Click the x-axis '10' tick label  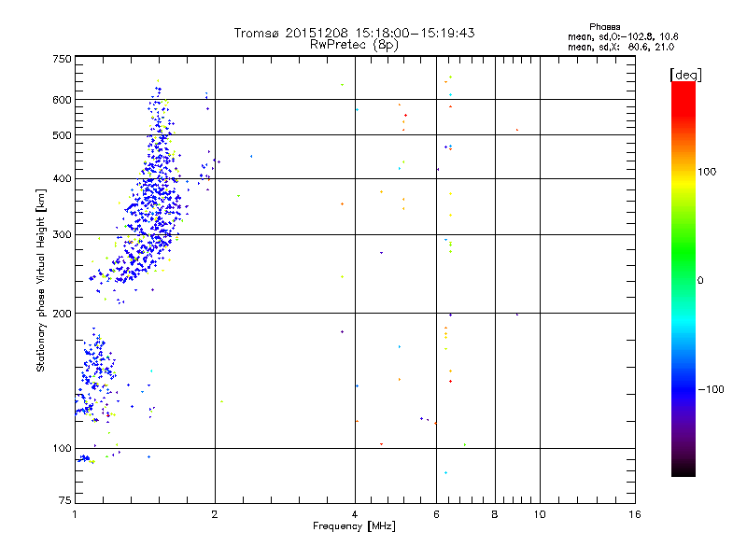pos(540,514)
